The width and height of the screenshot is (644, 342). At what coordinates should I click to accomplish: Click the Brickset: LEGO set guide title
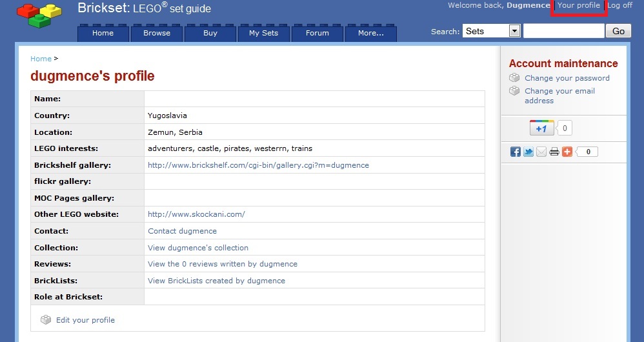coord(144,8)
